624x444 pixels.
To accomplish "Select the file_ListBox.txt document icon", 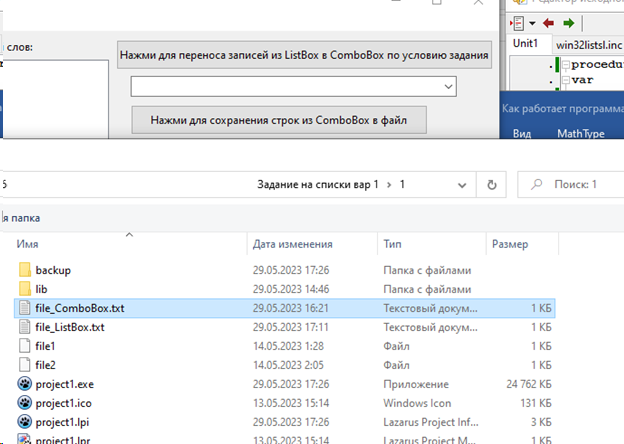I will pyautogui.click(x=25, y=327).
